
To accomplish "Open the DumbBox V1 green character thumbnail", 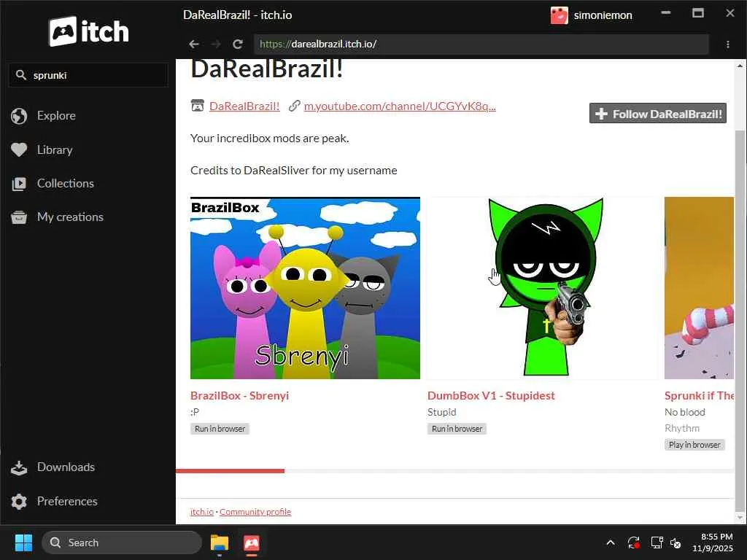I will click(542, 288).
